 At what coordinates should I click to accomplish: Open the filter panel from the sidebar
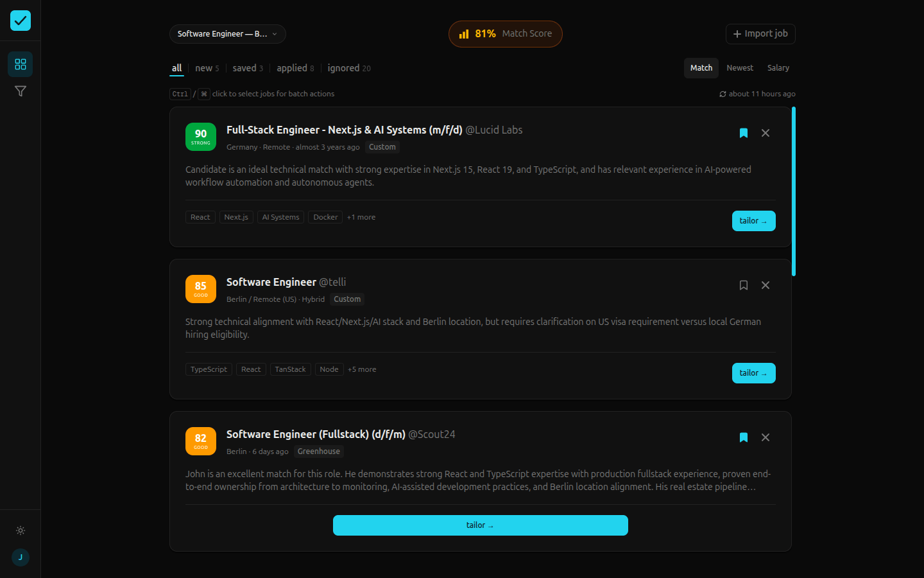(21, 91)
